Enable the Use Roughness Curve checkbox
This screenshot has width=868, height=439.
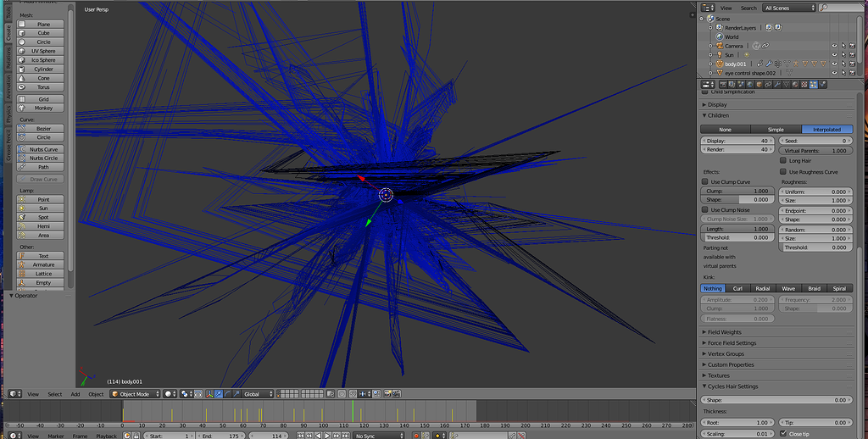[x=783, y=171]
